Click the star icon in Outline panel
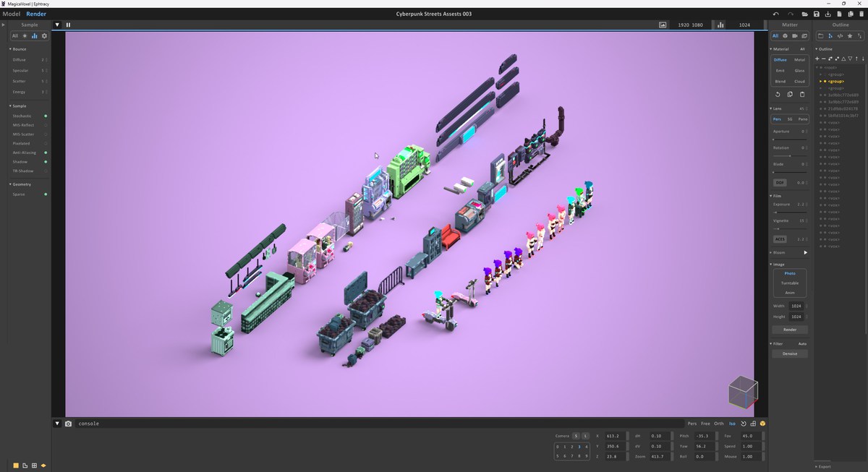The width and height of the screenshot is (868, 472). [x=850, y=35]
